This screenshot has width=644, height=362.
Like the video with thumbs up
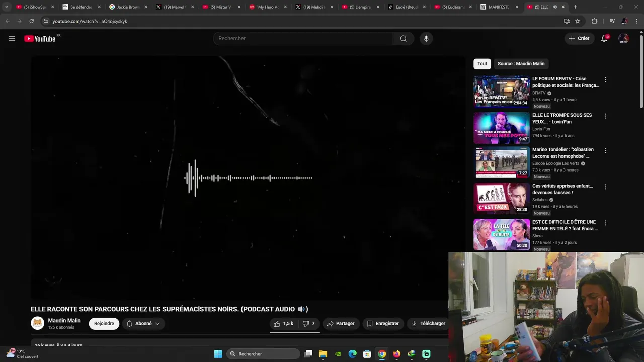283,324
